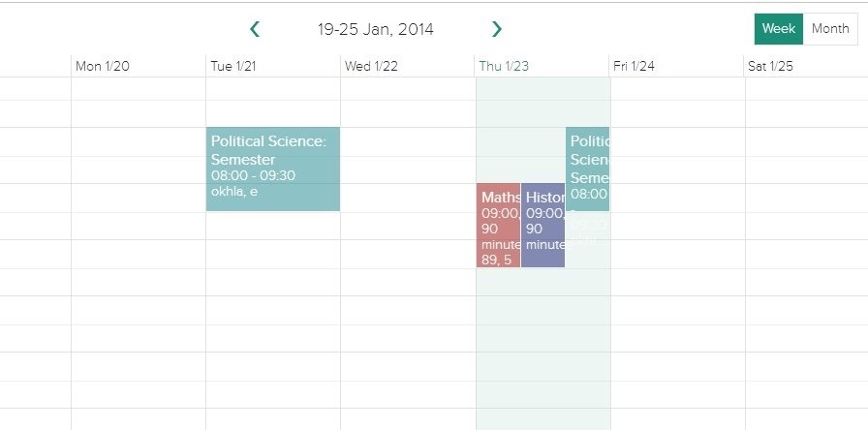The width and height of the screenshot is (868, 430).
Task: Select the Tue 1/21 day header
Action: (x=234, y=66)
